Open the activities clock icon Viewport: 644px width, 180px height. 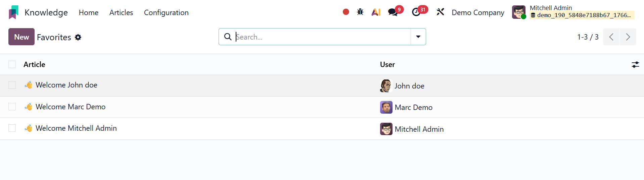(x=416, y=12)
